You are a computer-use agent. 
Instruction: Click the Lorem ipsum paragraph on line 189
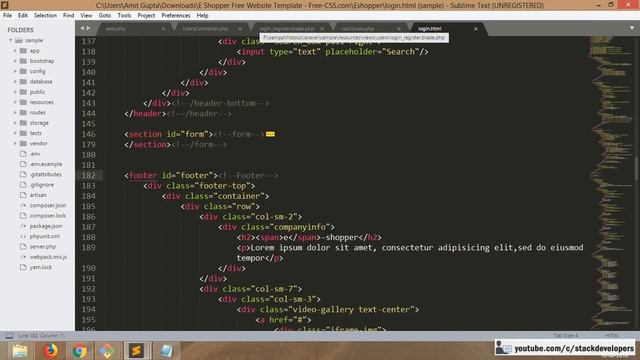click(410, 253)
